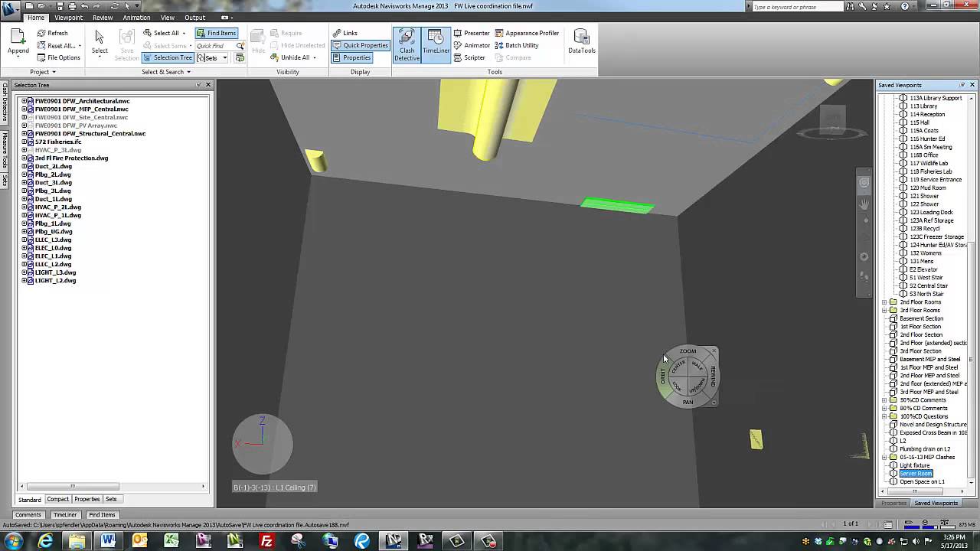Activate the Select arrow tool
Image resolution: width=980 pixels, height=551 pixels.
coord(100,41)
